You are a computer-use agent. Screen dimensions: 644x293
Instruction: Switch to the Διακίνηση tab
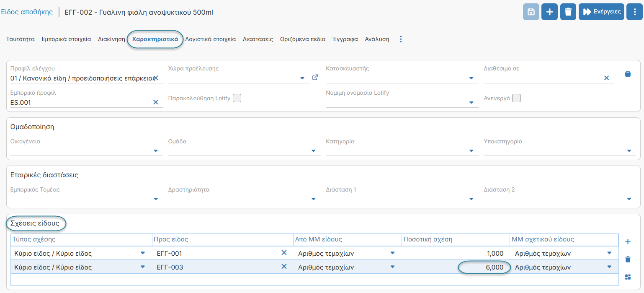click(x=111, y=39)
